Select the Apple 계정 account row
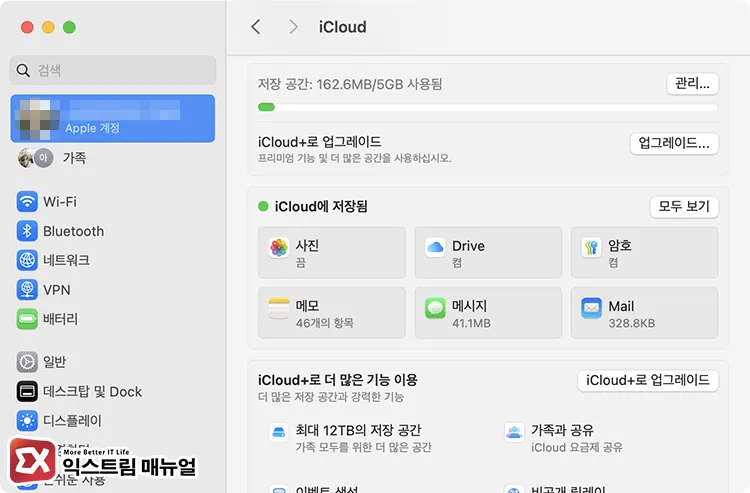Image resolution: width=750 pixels, height=493 pixels. (x=112, y=118)
